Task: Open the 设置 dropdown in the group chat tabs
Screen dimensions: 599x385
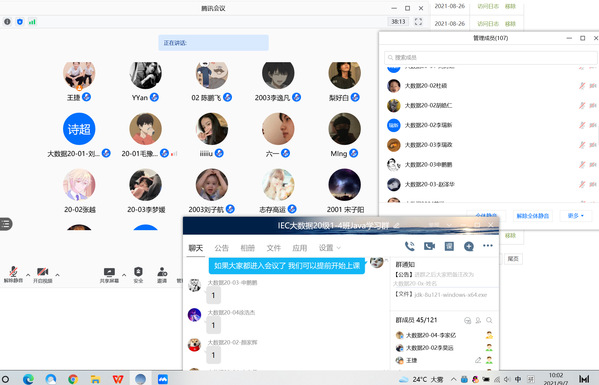Action: (x=330, y=248)
